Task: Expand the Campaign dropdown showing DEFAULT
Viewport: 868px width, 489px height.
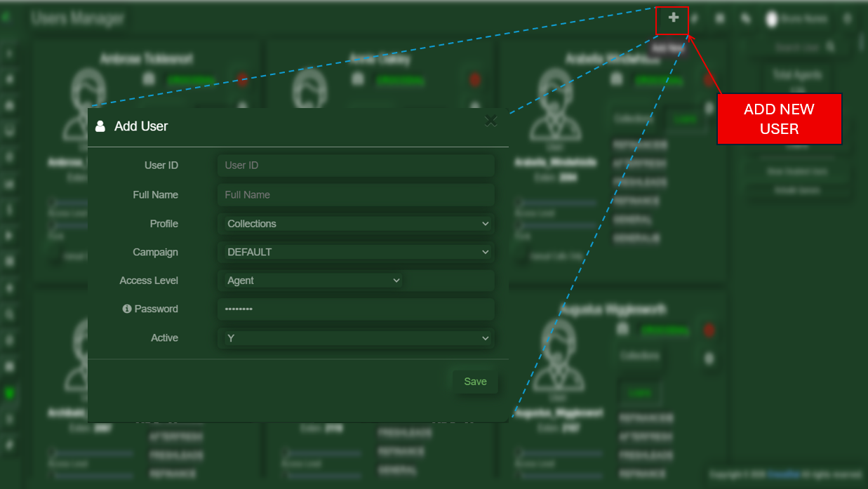Action: pos(356,252)
